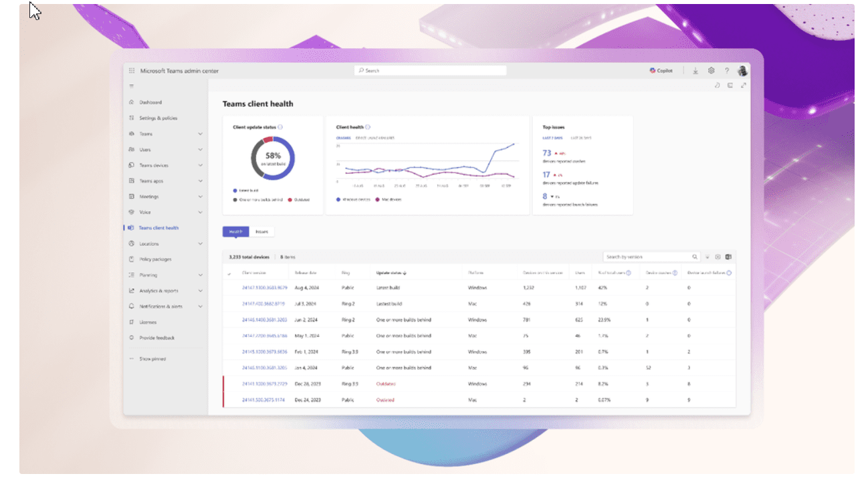Select the Last 7 days tab in Top issues
Viewport: 868px width, 480px height.
[552, 138]
